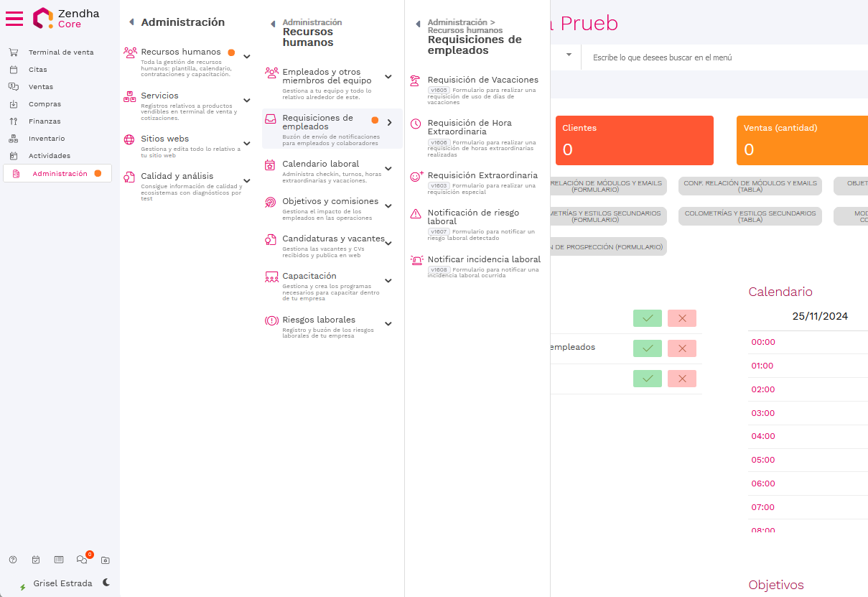Click the Requisición de Vacaciones icon
The image size is (868, 597).
click(415, 80)
